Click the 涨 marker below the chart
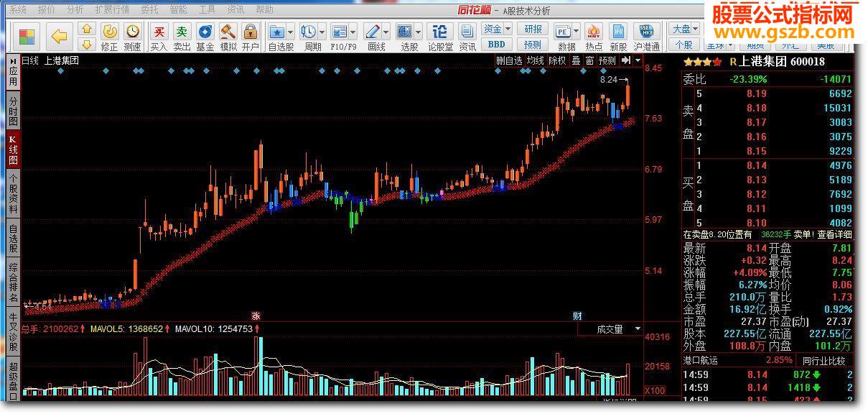Screen dimensions: 868x414 pyautogui.click(x=255, y=316)
